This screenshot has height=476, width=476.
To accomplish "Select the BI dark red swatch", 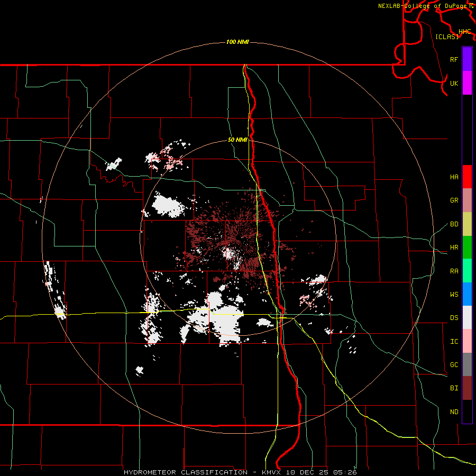I will tap(467, 388).
